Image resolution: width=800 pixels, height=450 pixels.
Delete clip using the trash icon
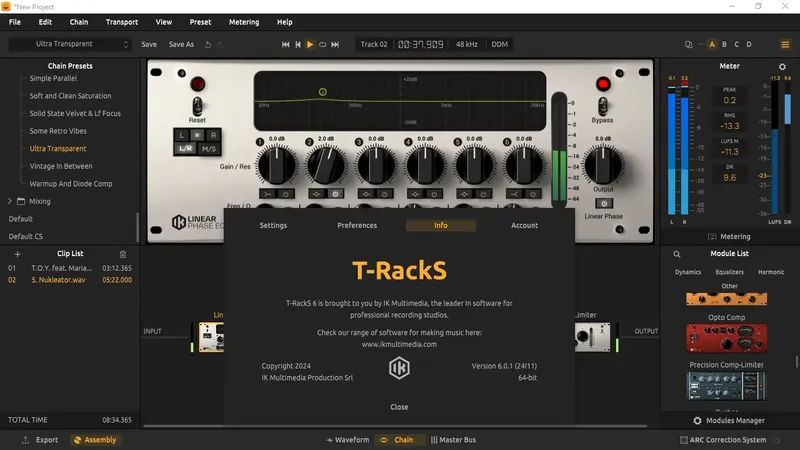pyautogui.click(x=123, y=254)
